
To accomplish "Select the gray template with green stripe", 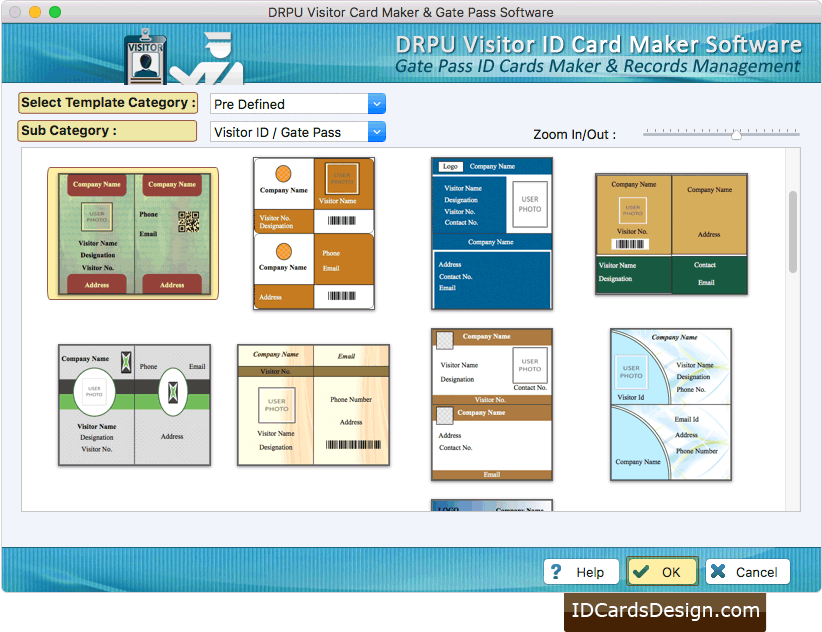I will point(134,405).
